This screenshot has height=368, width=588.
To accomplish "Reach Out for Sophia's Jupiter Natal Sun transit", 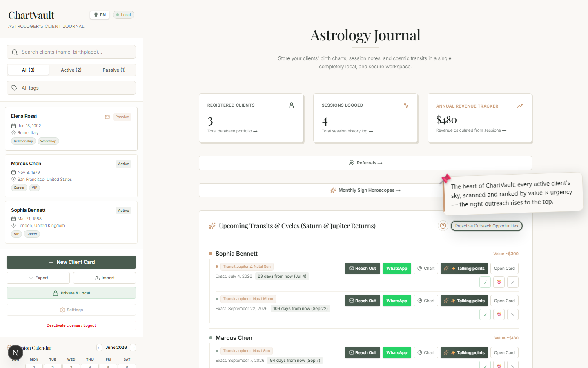I will (x=363, y=268).
